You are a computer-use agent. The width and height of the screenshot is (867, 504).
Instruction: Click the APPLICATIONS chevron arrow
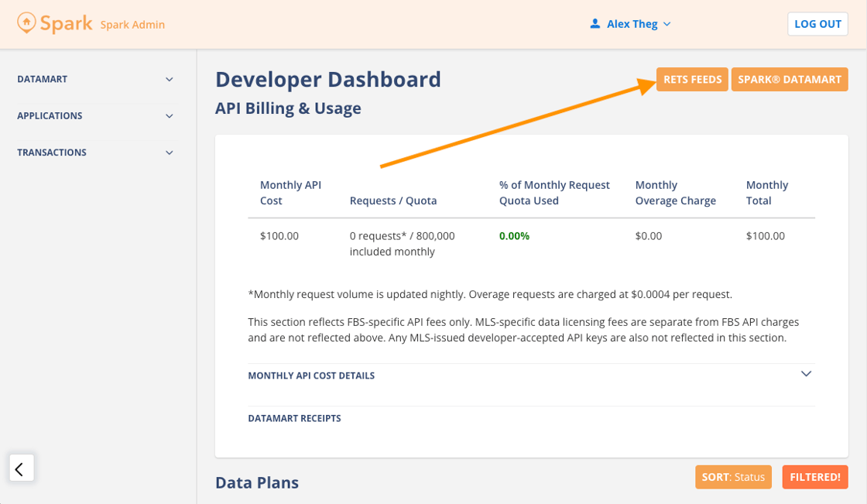click(x=170, y=116)
